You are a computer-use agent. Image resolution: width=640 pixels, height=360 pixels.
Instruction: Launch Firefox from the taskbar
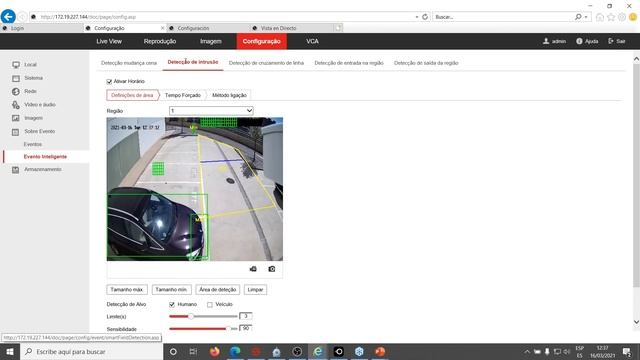(x=214, y=351)
